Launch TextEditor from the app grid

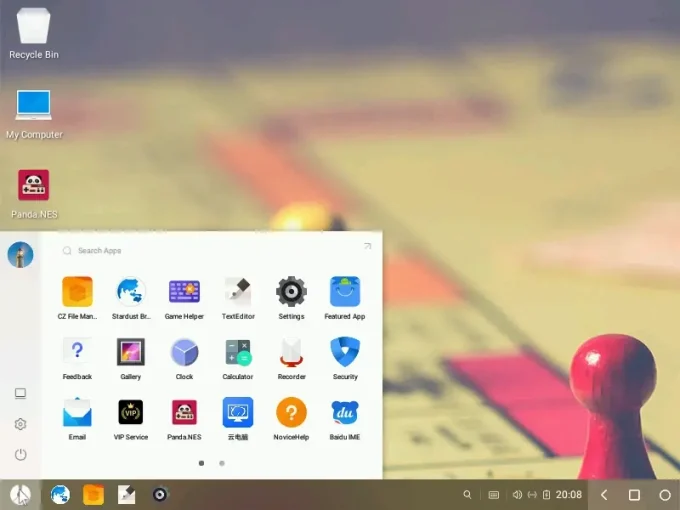238,292
